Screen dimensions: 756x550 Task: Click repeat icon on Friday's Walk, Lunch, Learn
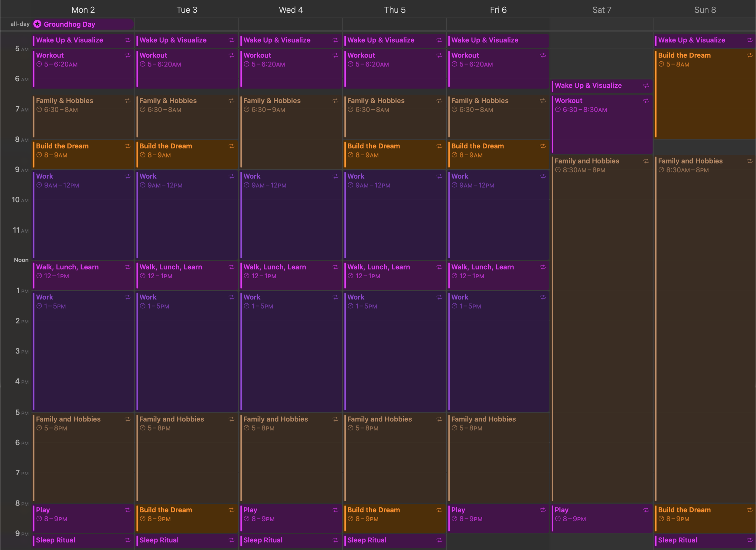click(543, 267)
